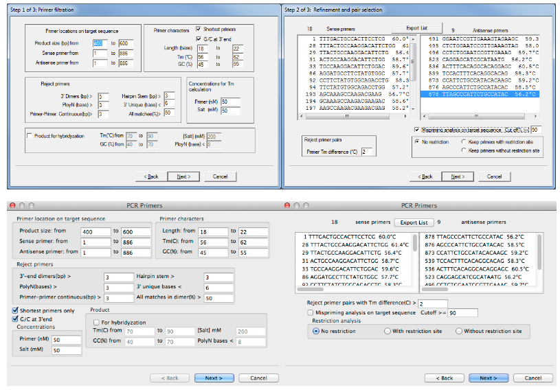Screen dimensions: 560x392
Task: Click 3' Dimers (bp) field in Step 1 dialog
Action: 103,97
